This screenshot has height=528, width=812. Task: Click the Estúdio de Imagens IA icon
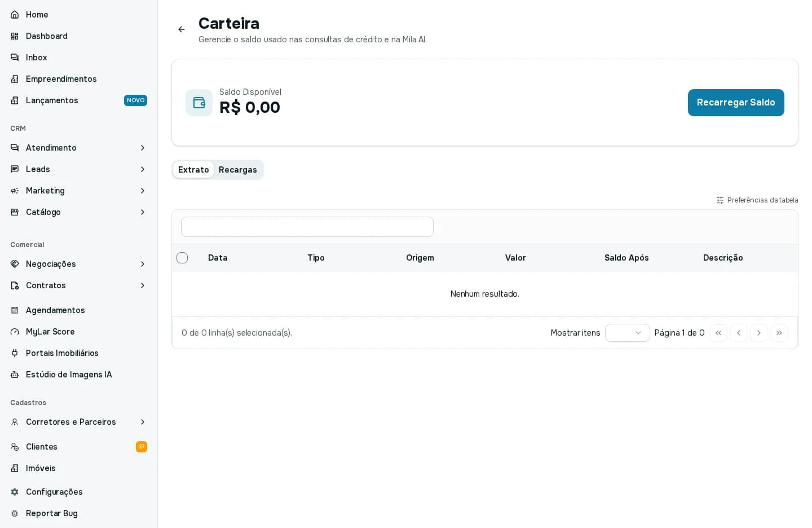[15, 375]
